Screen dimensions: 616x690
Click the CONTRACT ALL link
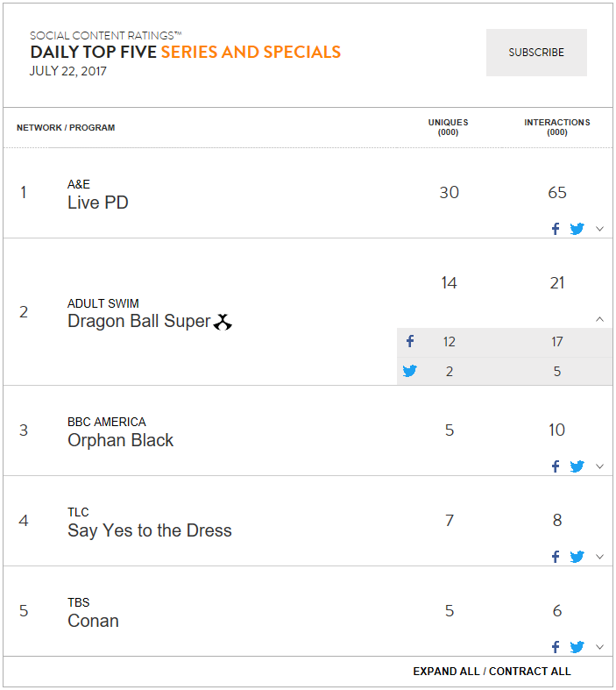[x=530, y=672]
